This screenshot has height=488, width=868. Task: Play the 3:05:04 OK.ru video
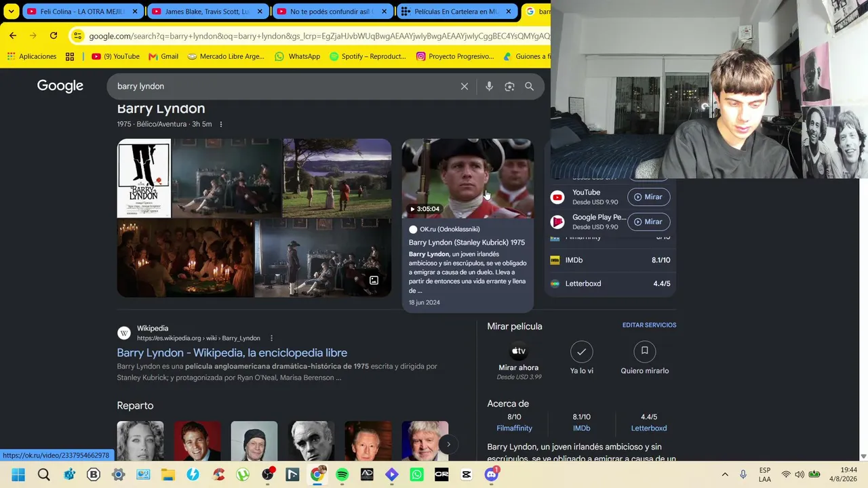(x=468, y=179)
